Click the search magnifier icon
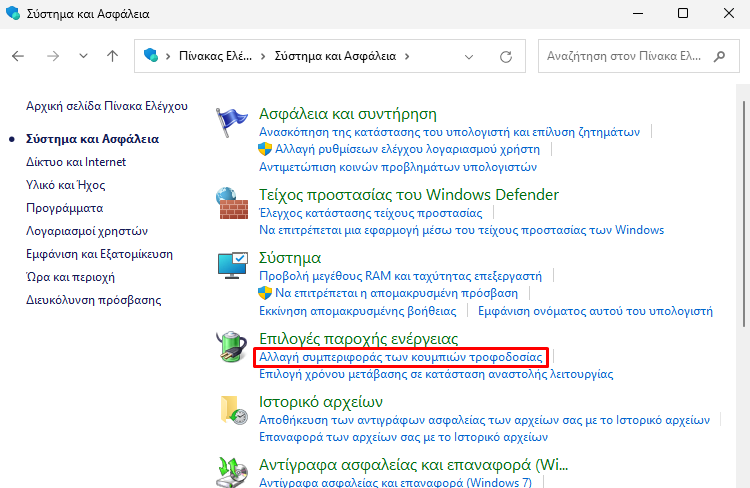The width and height of the screenshot is (750, 488). (x=719, y=56)
